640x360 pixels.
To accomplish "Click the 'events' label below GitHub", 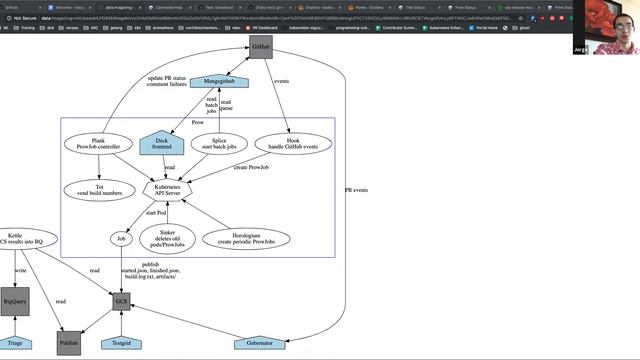I will pyautogui.click(x=282, y=81).
